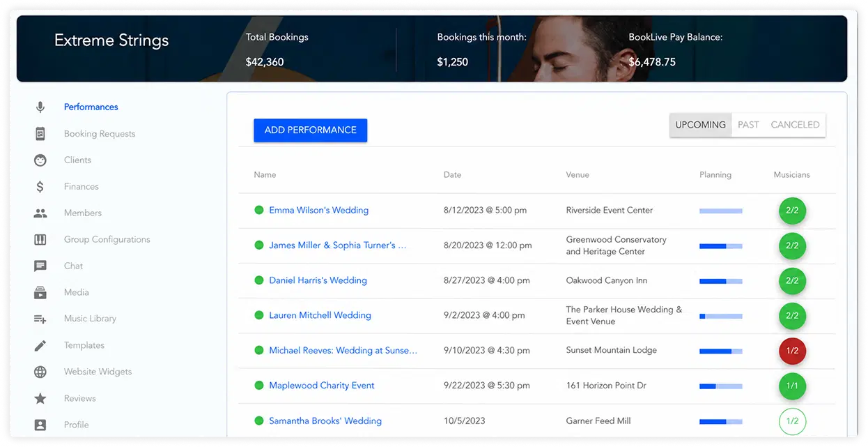Open Samantha Brooks' Wedding link
The width and height of the screenshot is (868, 447).
tap(325, 421)
